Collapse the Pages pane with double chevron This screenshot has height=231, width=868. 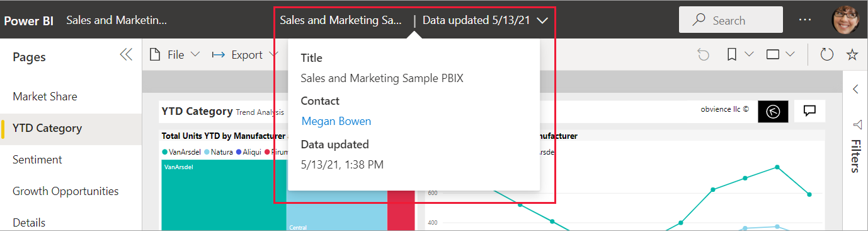tap(126, 55)
